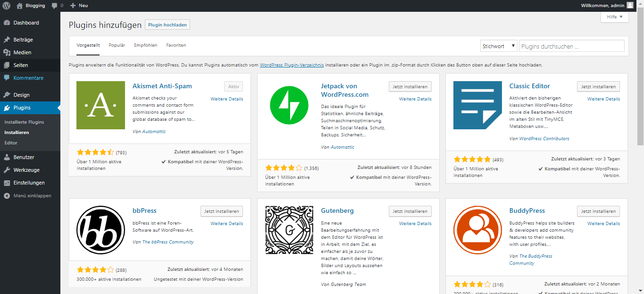
Task: Open the Blogging site home icon
Action: point(19,6)
